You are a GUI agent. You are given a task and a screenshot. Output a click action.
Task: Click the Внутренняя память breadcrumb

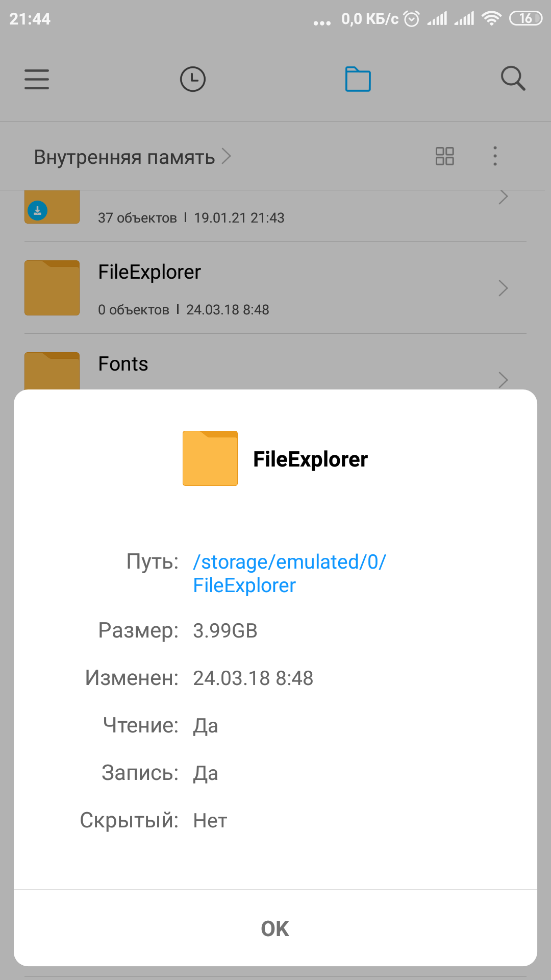124,157
